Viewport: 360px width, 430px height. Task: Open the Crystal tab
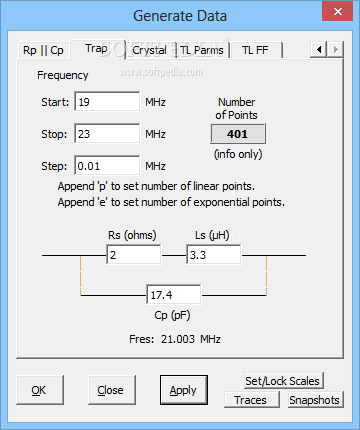pyautogui.click(x=150, y=51)
